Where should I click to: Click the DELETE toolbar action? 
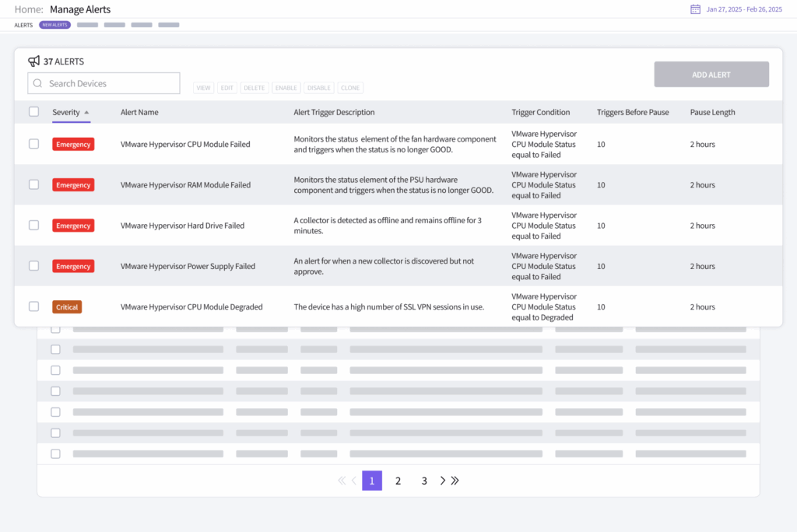254,88
